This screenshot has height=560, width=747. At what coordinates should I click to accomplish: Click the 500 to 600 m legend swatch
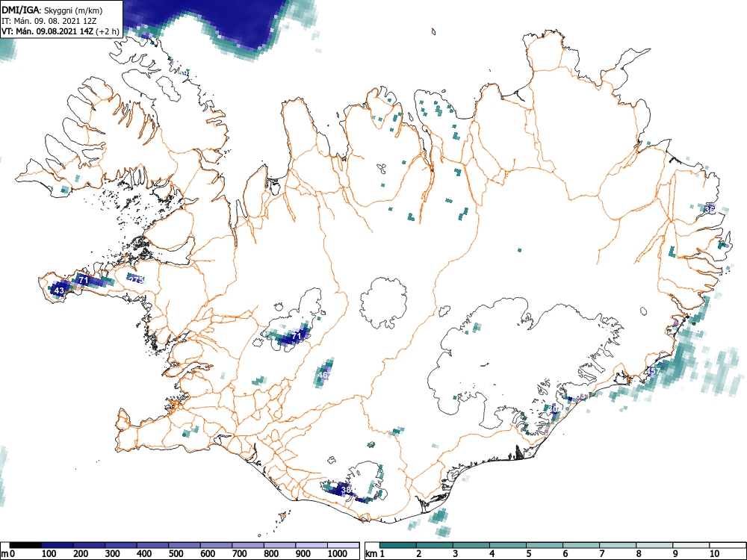point(185,545)
